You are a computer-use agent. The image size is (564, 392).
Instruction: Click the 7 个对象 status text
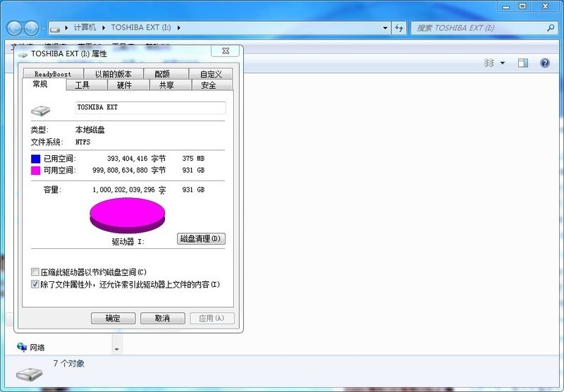tap(68, 363)
